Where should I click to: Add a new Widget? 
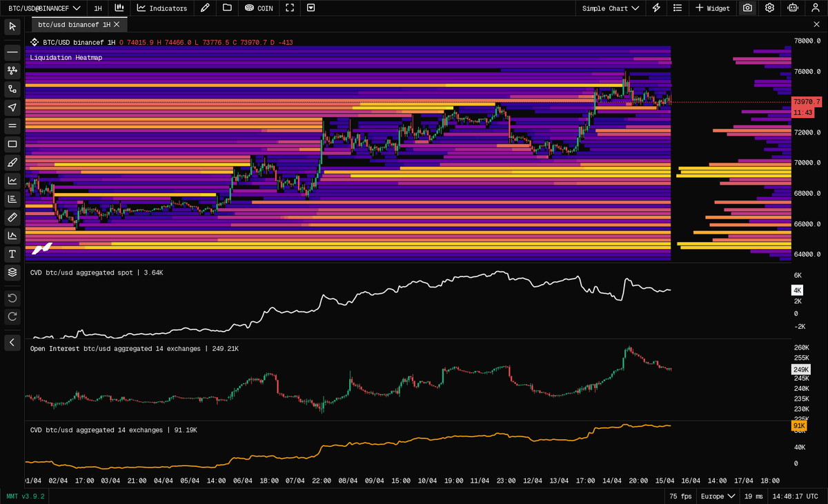[x=712, y=8]
